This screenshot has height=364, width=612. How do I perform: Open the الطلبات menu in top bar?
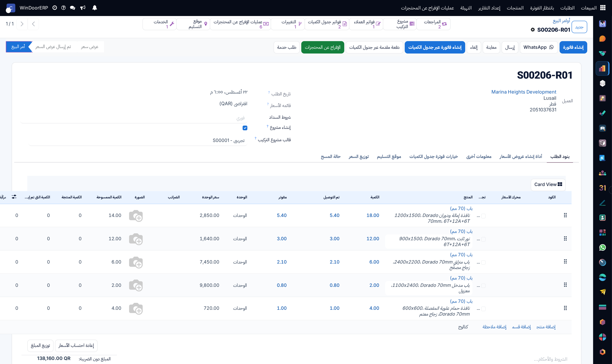(567, 8)
